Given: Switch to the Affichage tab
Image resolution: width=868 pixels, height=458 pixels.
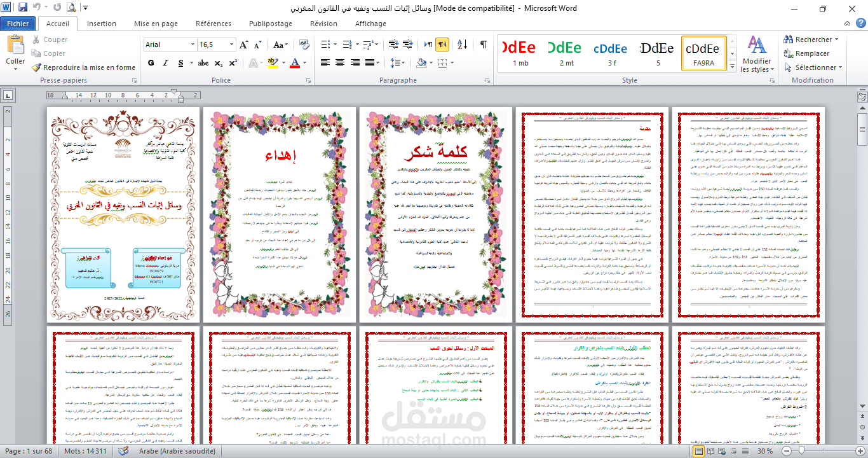Looking at the screenshot, I should (370, 24).
